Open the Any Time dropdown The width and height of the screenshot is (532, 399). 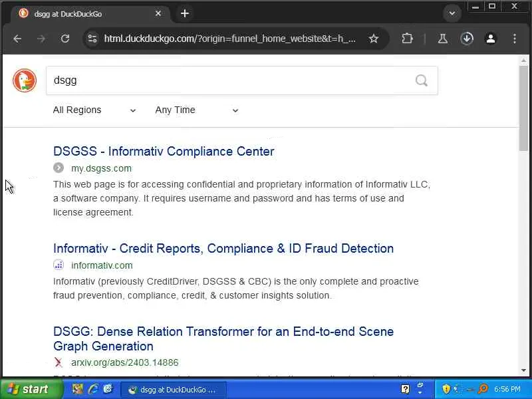click(x=197, y=110)
